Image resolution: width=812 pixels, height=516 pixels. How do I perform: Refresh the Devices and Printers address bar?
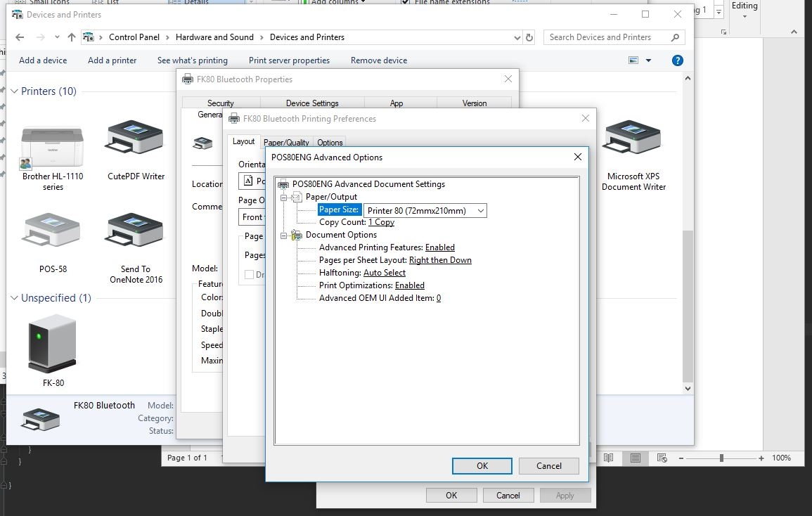pyautogui.click(x=529, y=37)
